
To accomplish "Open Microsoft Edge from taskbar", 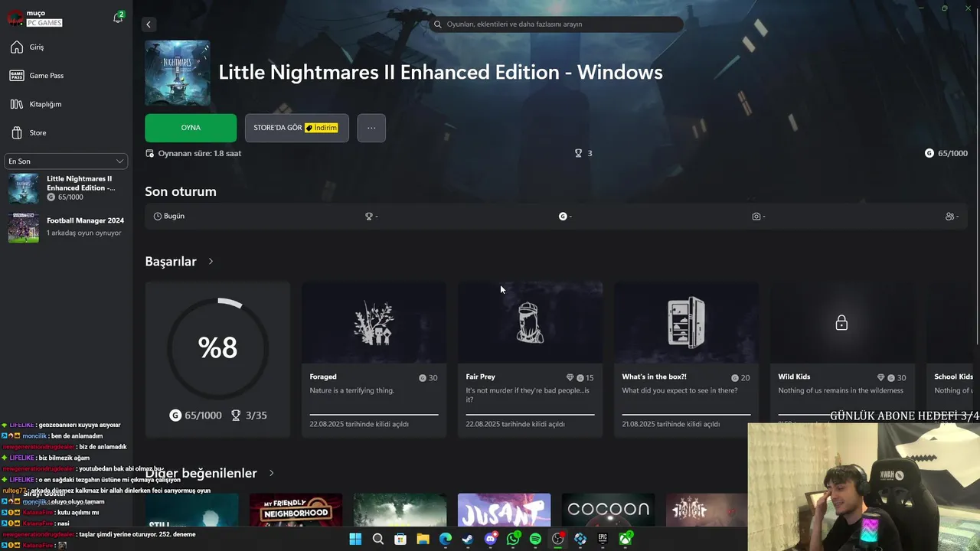I will click(x=446, y=540).
